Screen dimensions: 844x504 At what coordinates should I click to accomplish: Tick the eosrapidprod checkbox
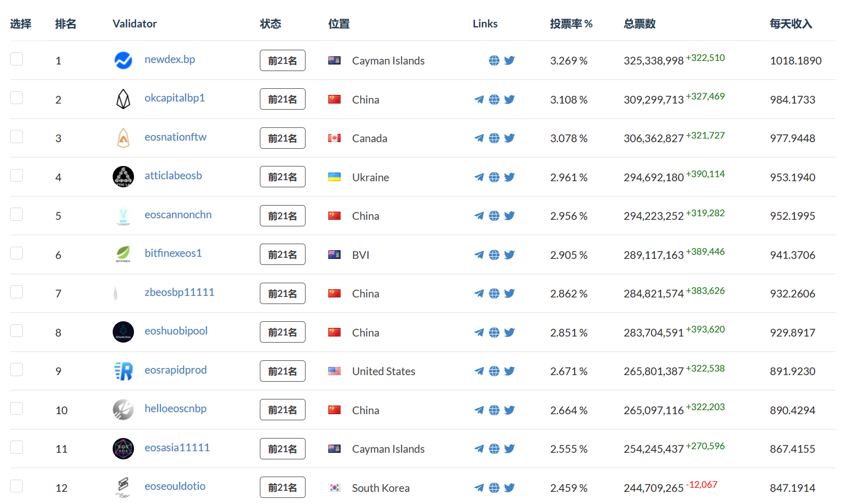click(17, 369)
